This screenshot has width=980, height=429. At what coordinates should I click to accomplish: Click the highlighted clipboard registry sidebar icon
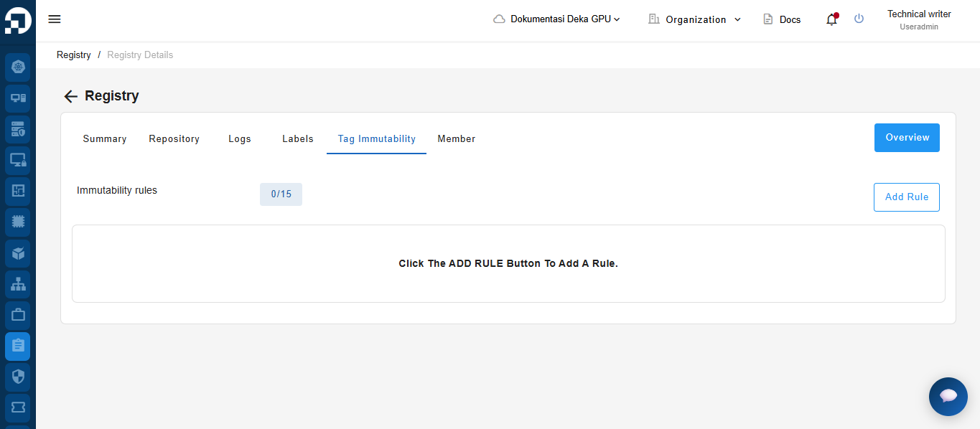click(18, 346)
